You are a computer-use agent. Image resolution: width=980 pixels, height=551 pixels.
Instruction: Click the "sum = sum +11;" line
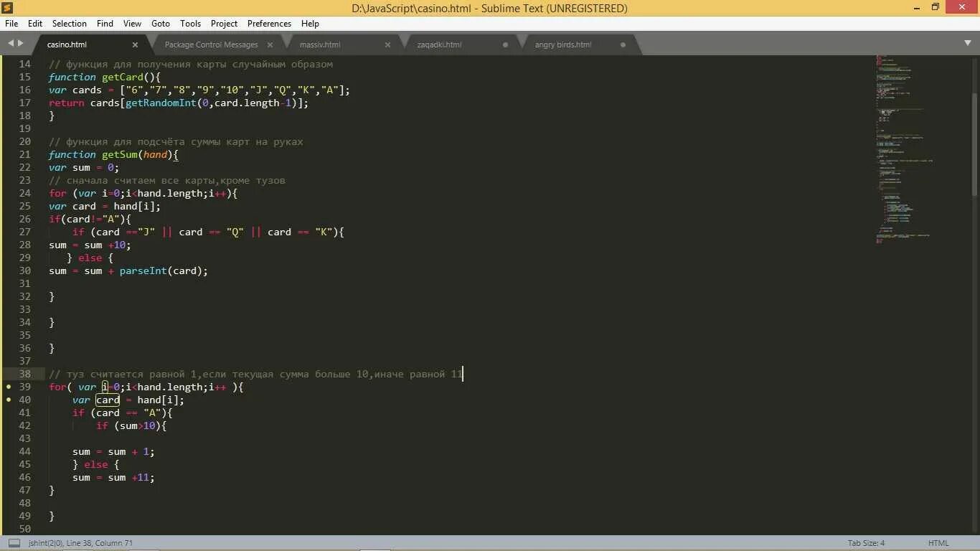[x=113, y=477]
